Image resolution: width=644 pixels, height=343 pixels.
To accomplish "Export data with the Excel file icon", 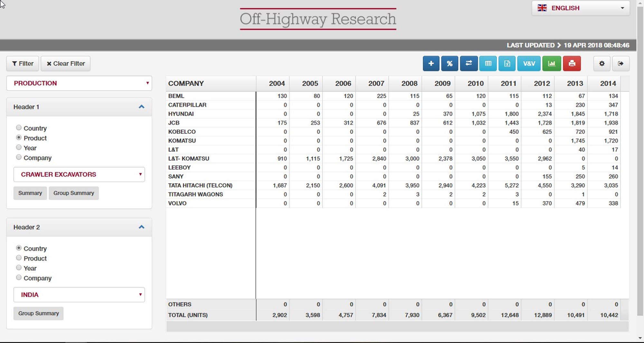I will 507,63.
